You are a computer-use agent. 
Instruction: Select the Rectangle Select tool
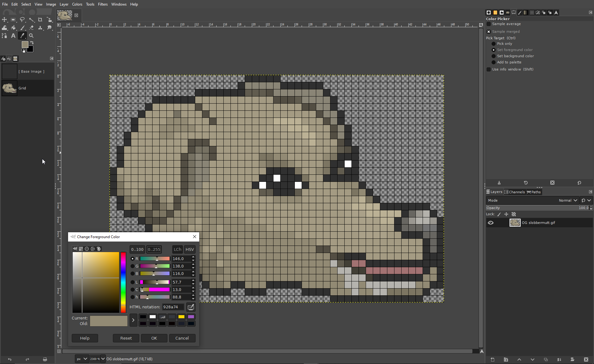(x=13, y=19)
